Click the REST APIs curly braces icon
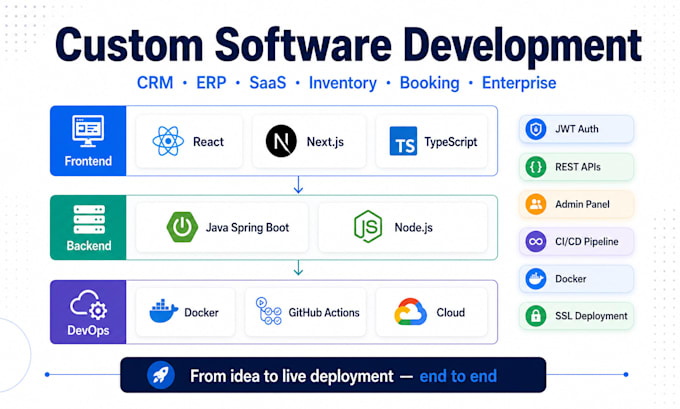The width and height of the screenshot is (680, 409). tap(536, 167)
